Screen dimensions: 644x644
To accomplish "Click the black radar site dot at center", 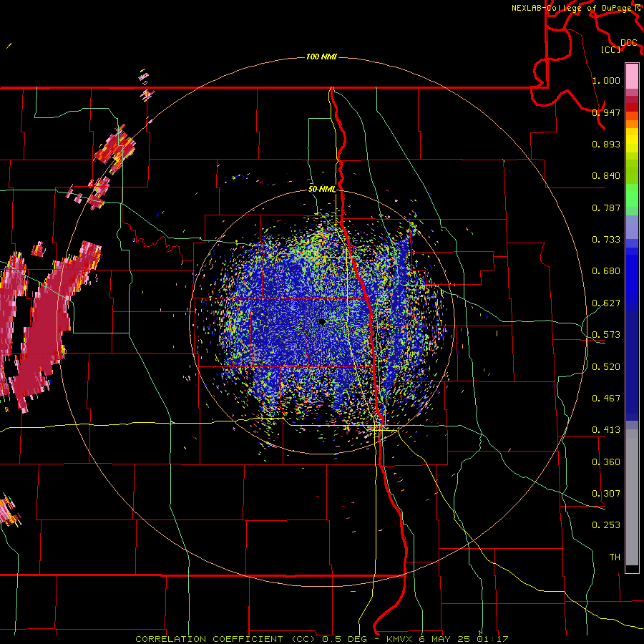I will (322, 321).
